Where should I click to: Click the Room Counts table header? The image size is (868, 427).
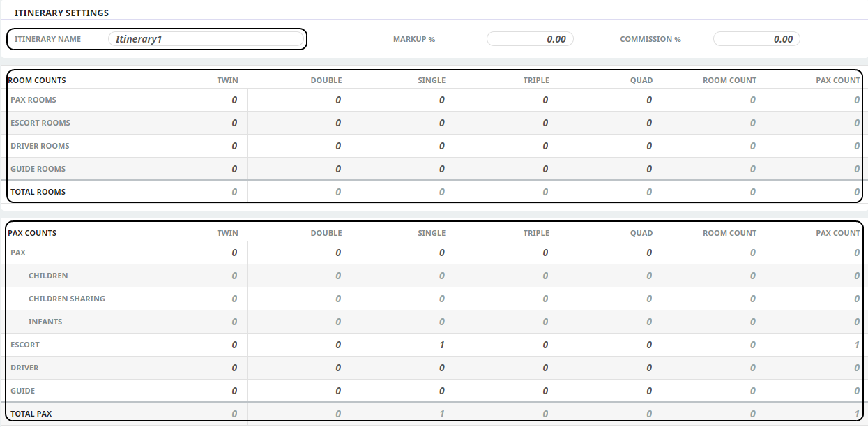37,80
